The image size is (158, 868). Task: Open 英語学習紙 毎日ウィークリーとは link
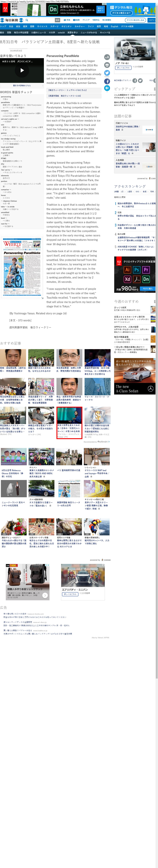(74, 96)
